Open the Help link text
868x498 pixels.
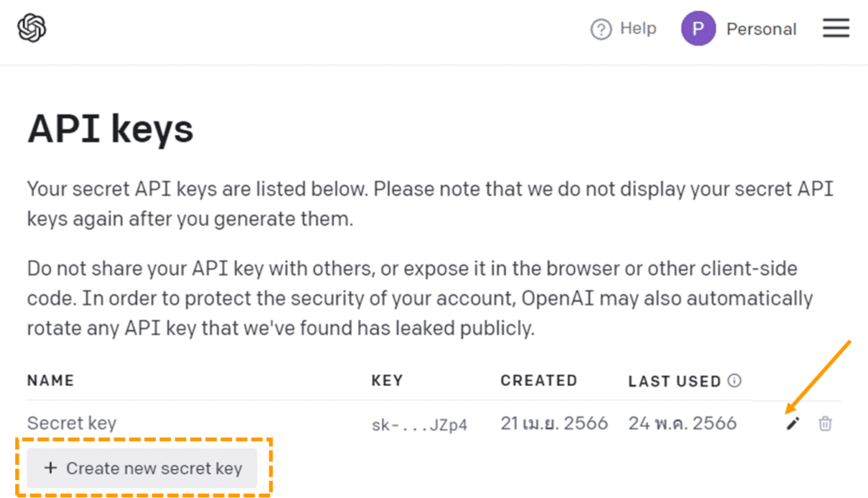pyautogui.click(x=637, y=29)
